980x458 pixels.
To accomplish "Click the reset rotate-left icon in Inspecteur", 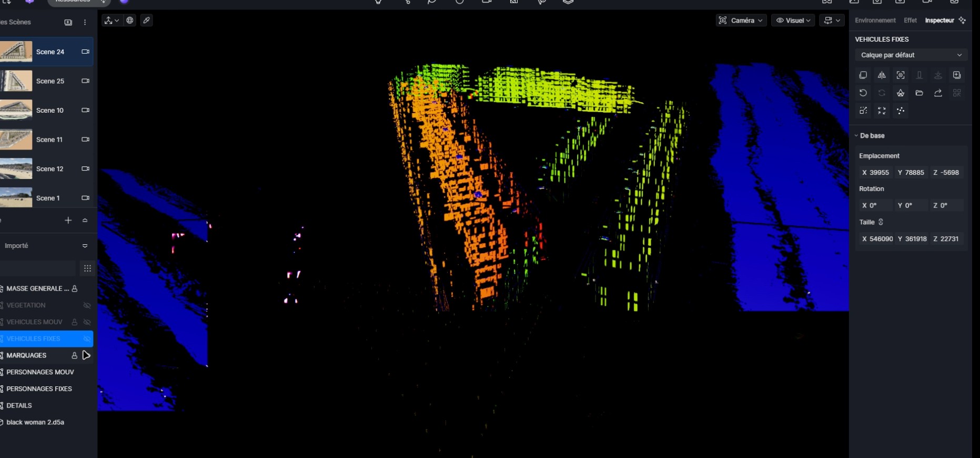I will tap(863, 93).
